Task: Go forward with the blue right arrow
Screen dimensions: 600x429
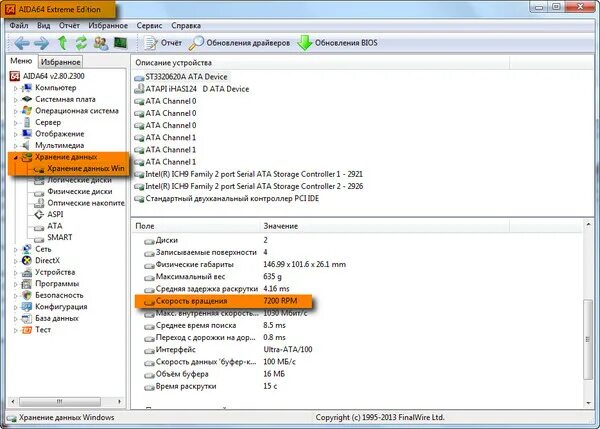Action: pyautogui.click(x=41, y=43)
